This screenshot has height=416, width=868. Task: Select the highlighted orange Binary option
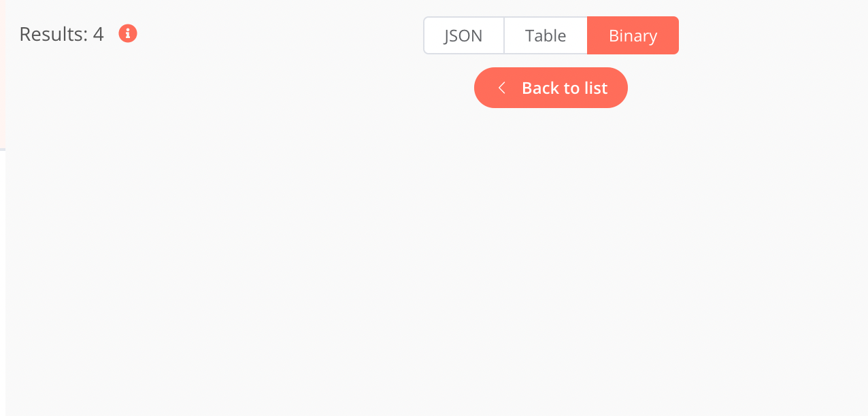[x=633, y=35]
